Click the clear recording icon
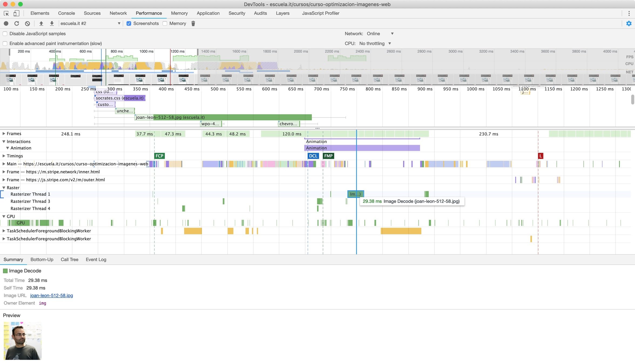 (x=27, y=23)
